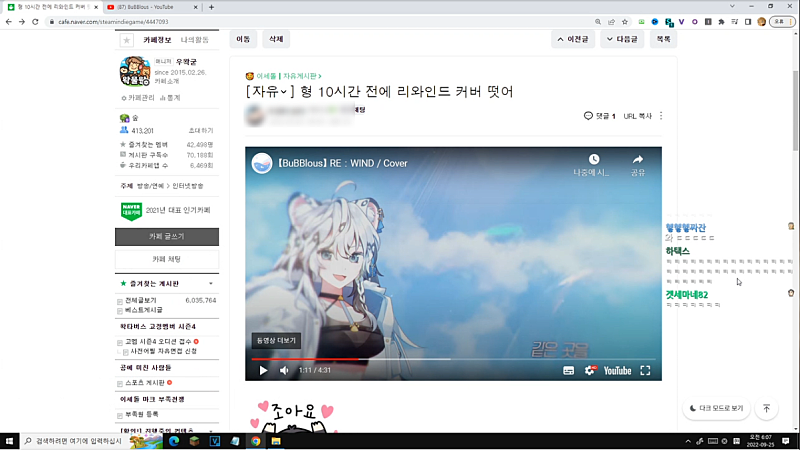Screen dimensions: 800x450
Task: Click the address bar URL
Action: 113,22
